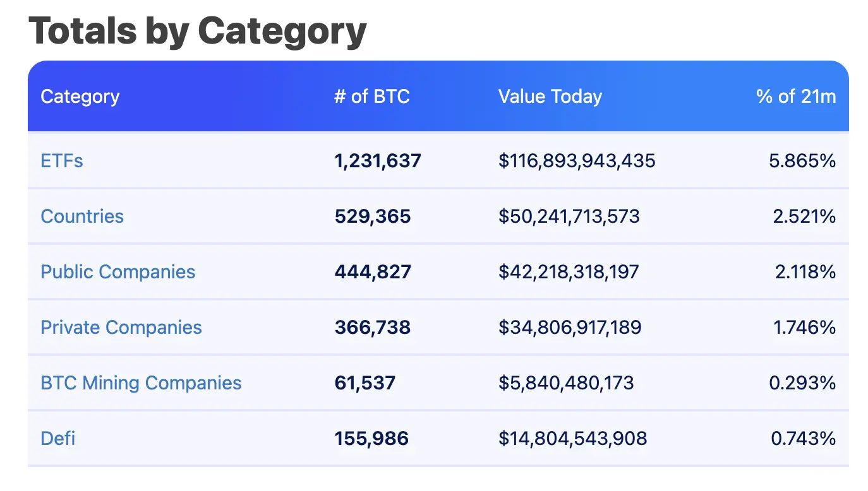Click the # of BTC column header
Screen dimensions: 868x491
[x=371, y=97]
